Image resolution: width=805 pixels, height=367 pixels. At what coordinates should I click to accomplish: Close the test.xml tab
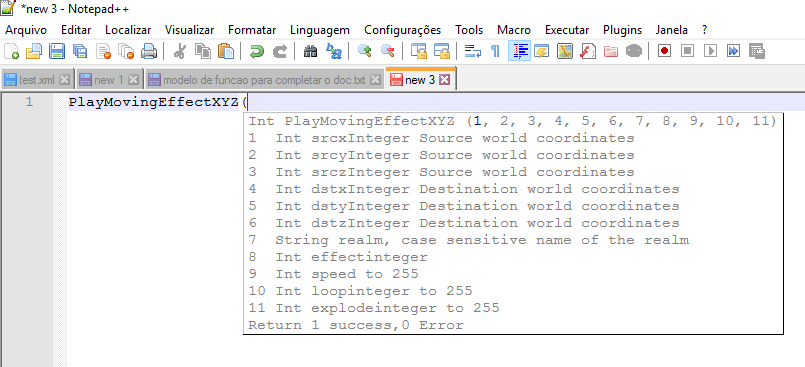click(64, 80)
